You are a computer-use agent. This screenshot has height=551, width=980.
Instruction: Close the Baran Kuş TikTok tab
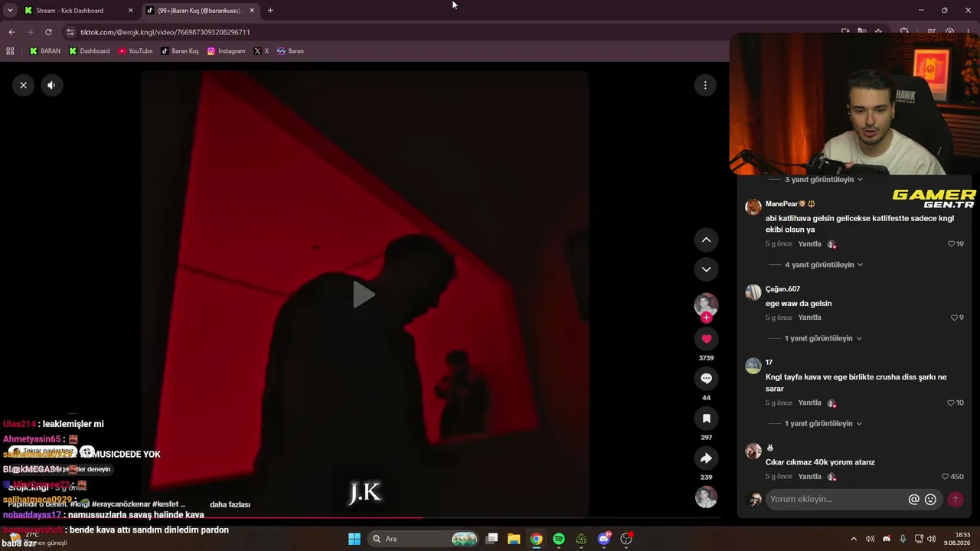(x=252, y=11)
